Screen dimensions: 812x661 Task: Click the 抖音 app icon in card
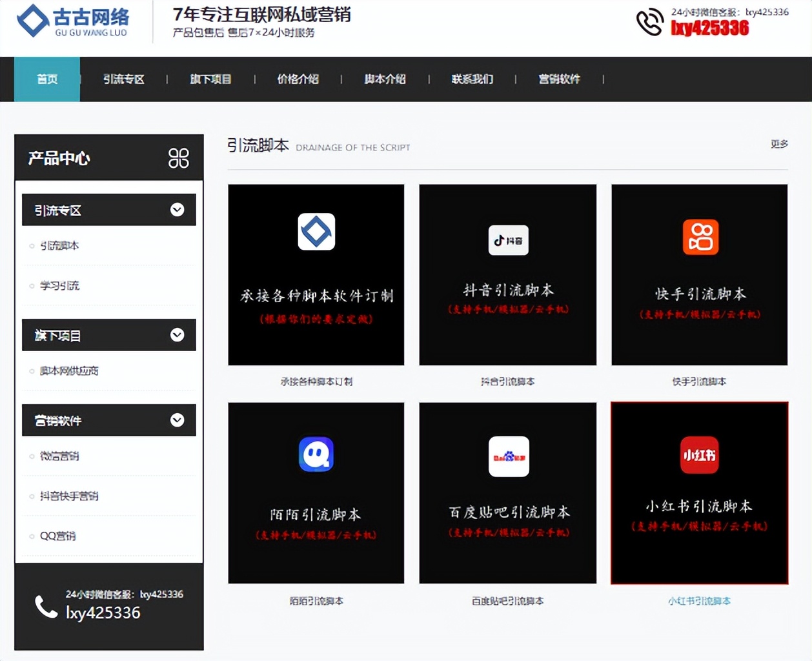[x=508, y=240]
